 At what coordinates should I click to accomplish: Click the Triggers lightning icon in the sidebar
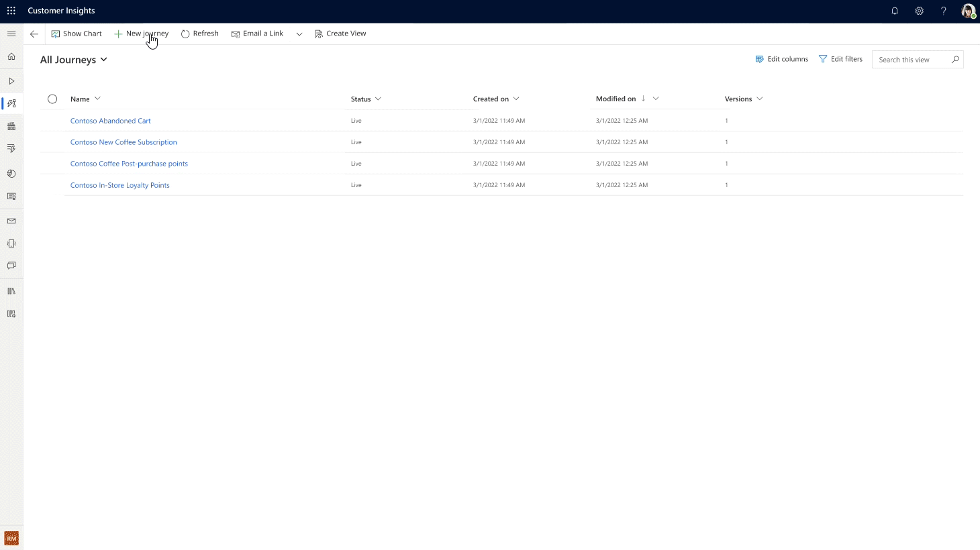pos(11,148)
